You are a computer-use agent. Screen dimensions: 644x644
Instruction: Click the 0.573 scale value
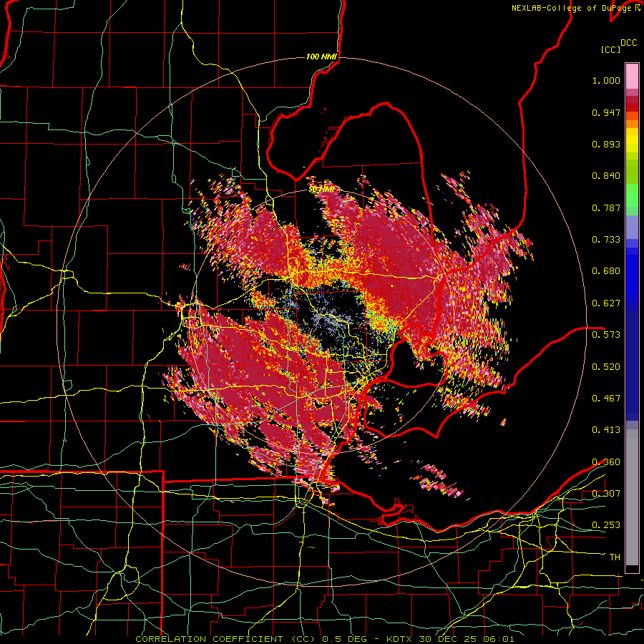click(x=606, y=334)
